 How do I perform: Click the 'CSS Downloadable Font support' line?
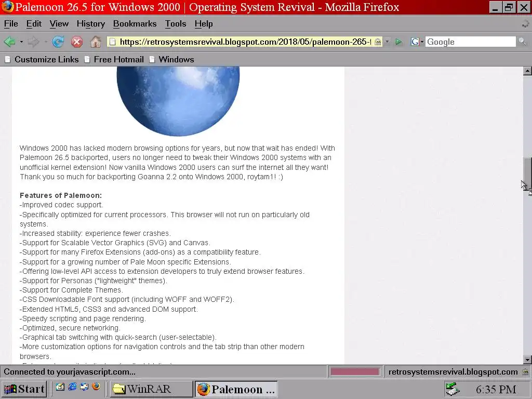[127, 300]
